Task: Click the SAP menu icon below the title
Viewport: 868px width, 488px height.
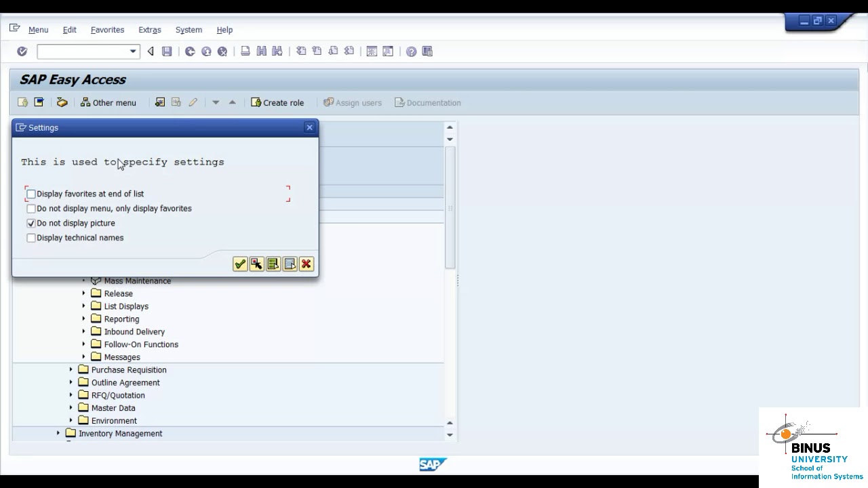Action: coord(39,102)
